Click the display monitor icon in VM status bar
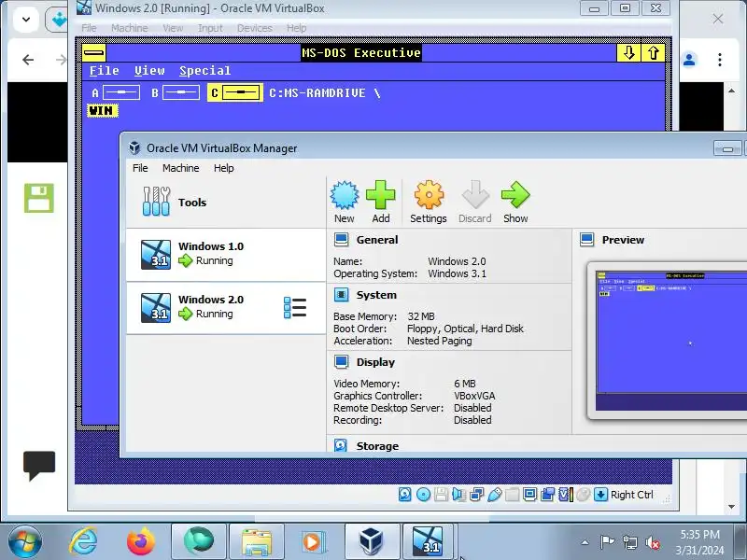The width and height of the screenshot is (747, 560). 529,495
